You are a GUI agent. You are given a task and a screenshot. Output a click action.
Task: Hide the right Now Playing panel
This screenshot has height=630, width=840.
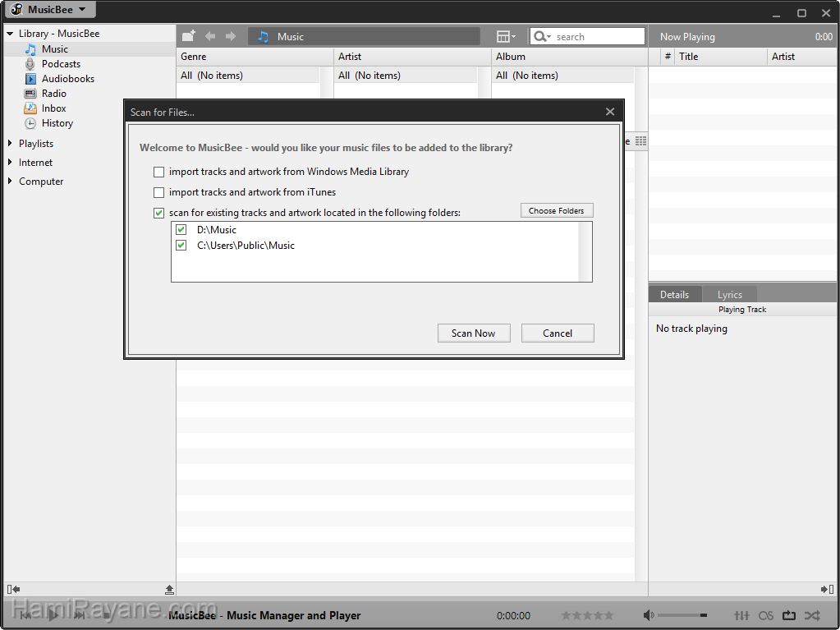tap(827, 589)
